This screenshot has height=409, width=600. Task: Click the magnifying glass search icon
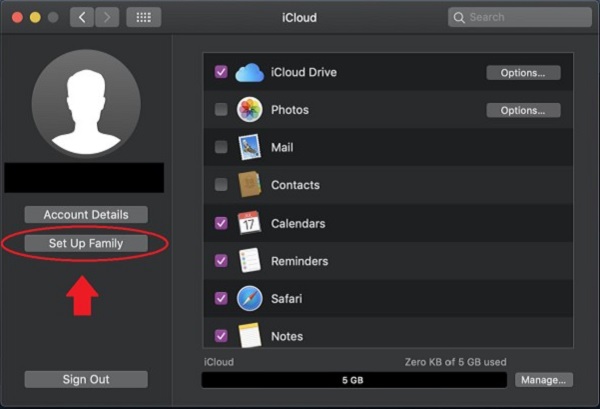(x=459, y=18)
